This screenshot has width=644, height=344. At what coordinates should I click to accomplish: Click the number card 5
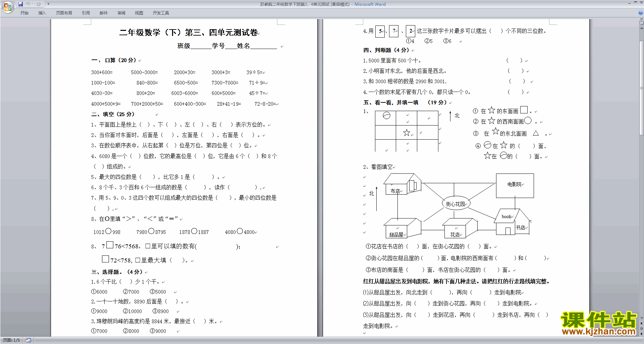380,31
